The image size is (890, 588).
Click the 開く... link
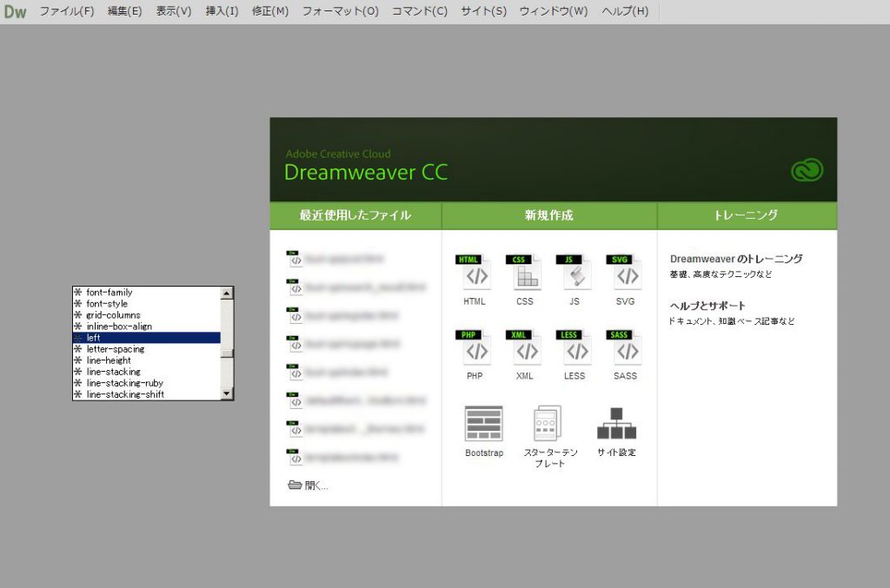coord(316,486)
